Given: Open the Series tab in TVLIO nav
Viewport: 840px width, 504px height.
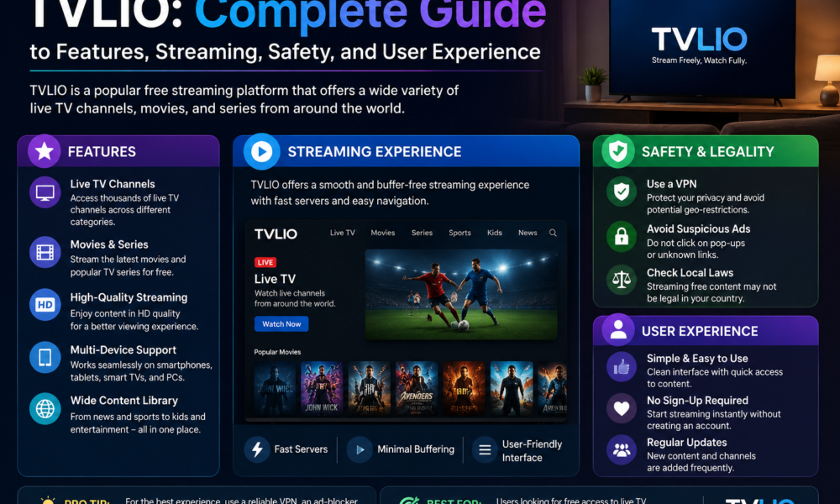Looking at the screenshot, I should point(422,233).
